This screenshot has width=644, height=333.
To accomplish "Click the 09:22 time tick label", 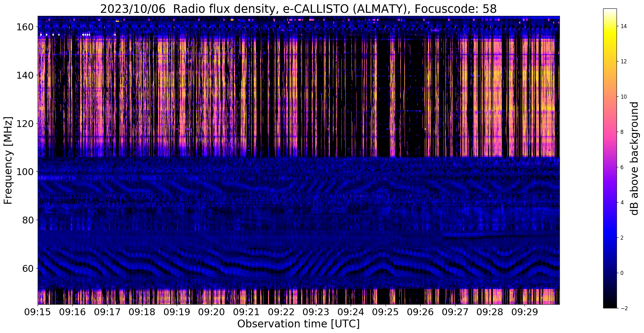I will (x=281, y=312).
